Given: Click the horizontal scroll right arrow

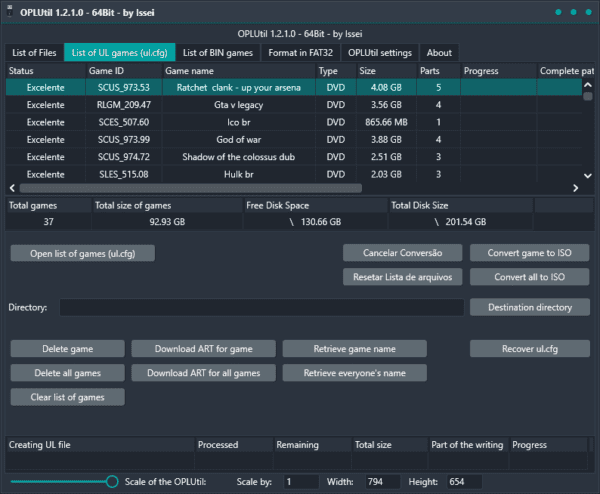Looking at the screenshot, I should (575, 187).
